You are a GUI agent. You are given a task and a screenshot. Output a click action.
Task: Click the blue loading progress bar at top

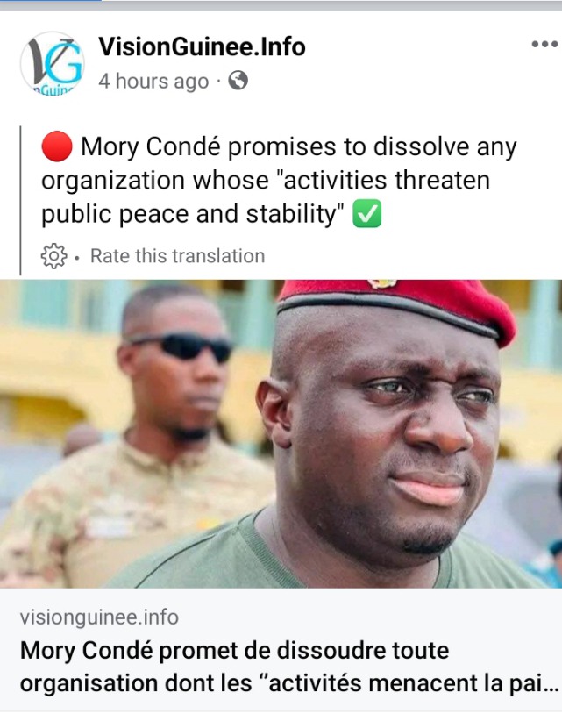(x=51, y=1)
